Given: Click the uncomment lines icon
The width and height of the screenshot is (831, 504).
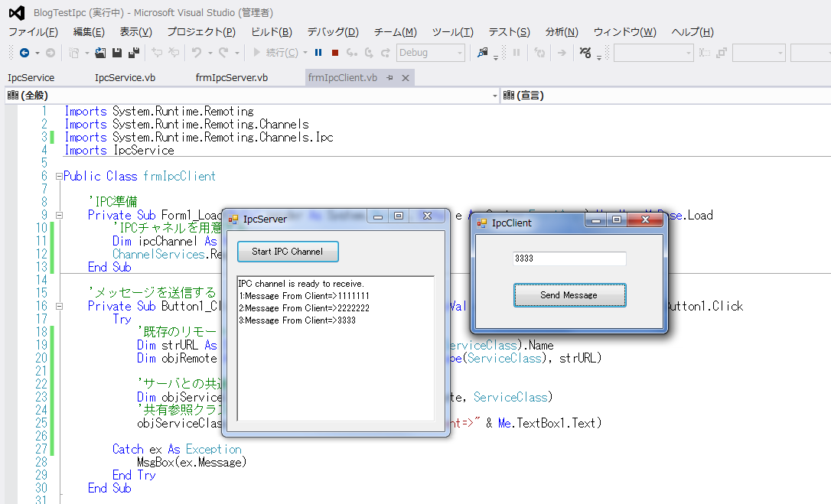Looking at the screenshot, I should coord(174,53).
